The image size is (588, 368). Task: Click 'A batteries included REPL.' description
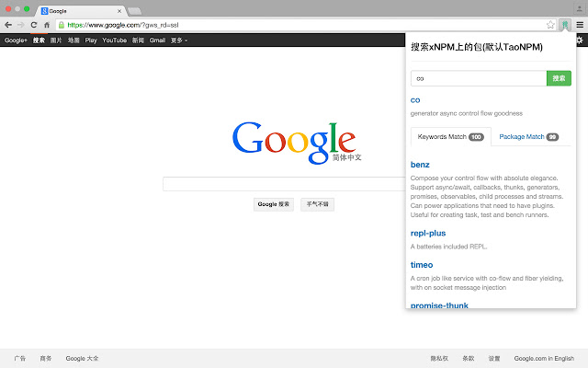tap(449, 247)
